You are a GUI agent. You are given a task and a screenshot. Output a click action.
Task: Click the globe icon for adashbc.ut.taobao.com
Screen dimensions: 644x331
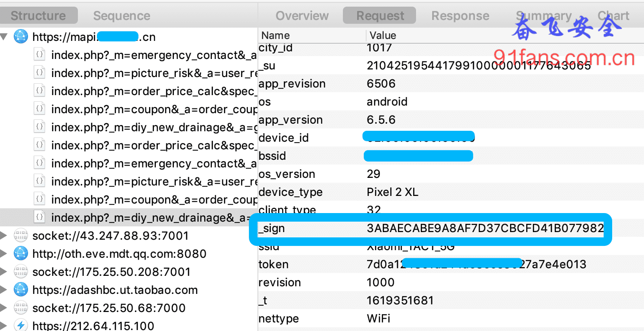pyautogui.click(x=21, y=290)
